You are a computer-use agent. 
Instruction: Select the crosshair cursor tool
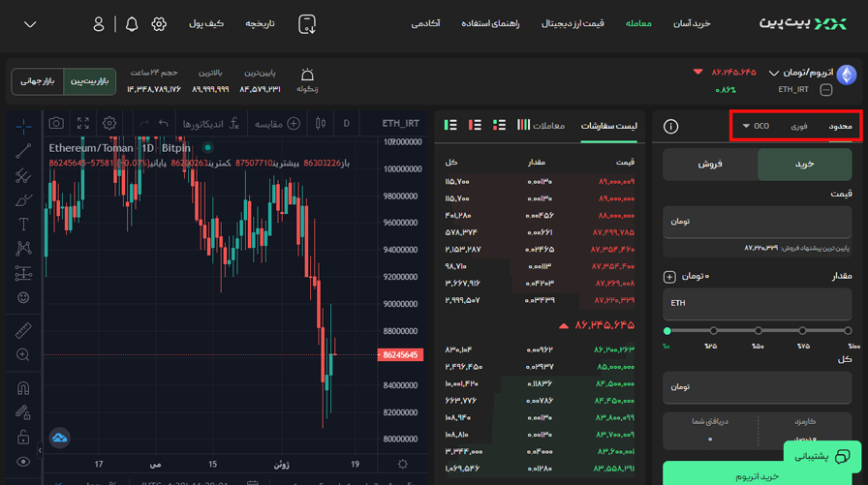[23, 127]
